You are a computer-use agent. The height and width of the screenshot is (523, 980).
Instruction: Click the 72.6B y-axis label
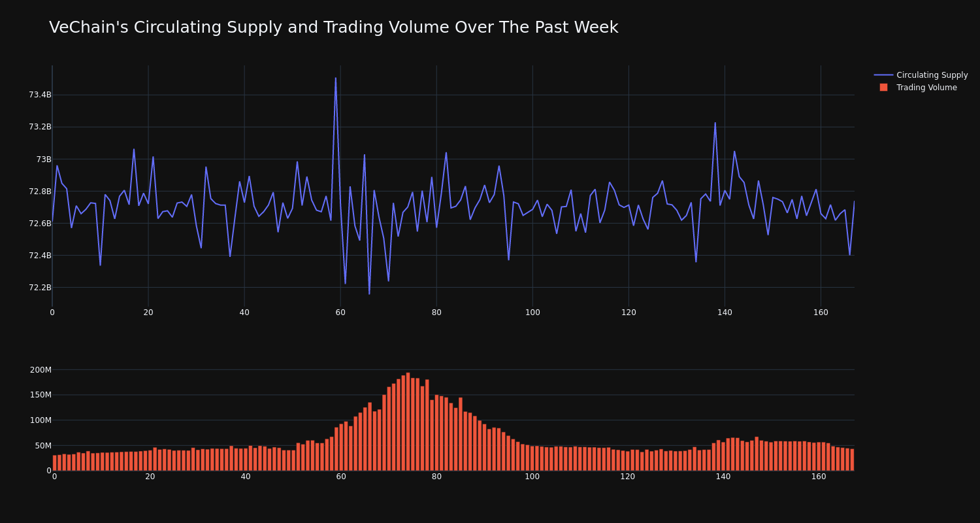(x=40, y=223)
